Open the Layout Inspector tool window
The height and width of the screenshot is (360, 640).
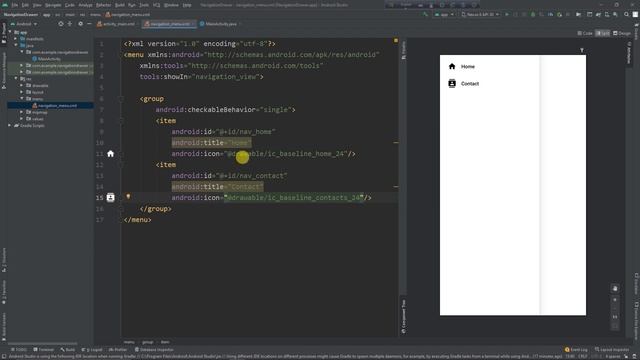point(612,350)
